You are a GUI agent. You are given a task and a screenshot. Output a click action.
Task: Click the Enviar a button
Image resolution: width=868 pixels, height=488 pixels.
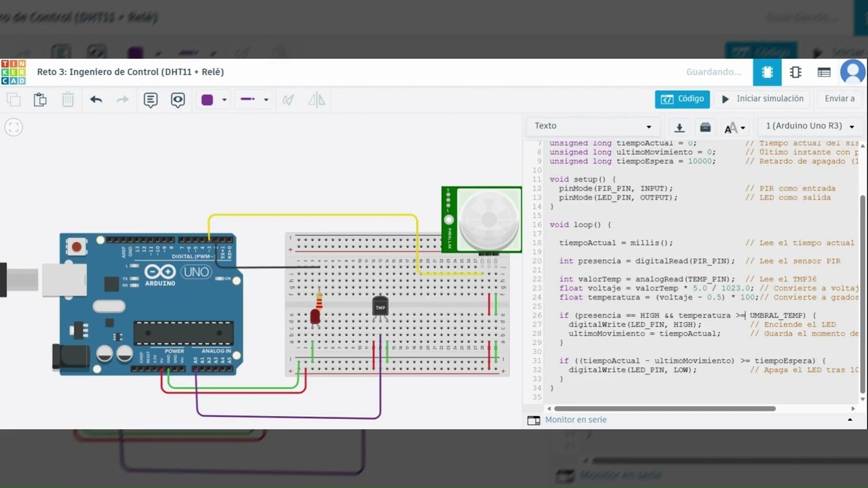[x=840, y=99]
